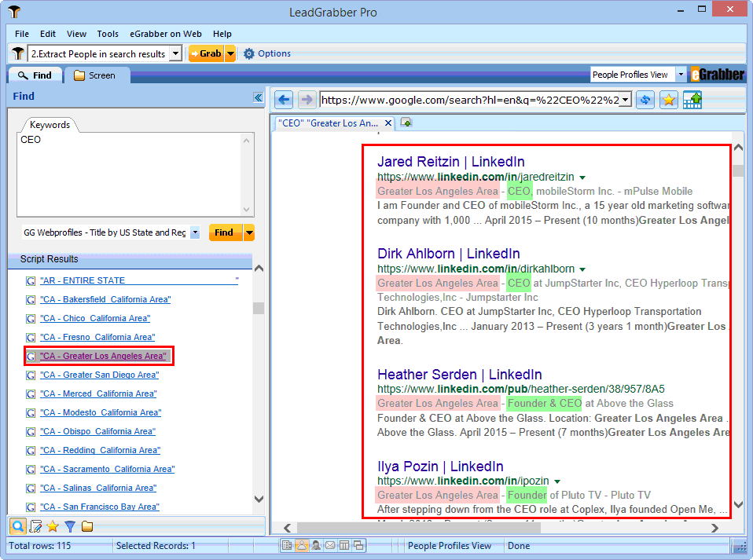The width and height of the screenshot is (753, 560).
Task: Click the browser horizontal scrollbar right arrow
Action: pos(714,528)
